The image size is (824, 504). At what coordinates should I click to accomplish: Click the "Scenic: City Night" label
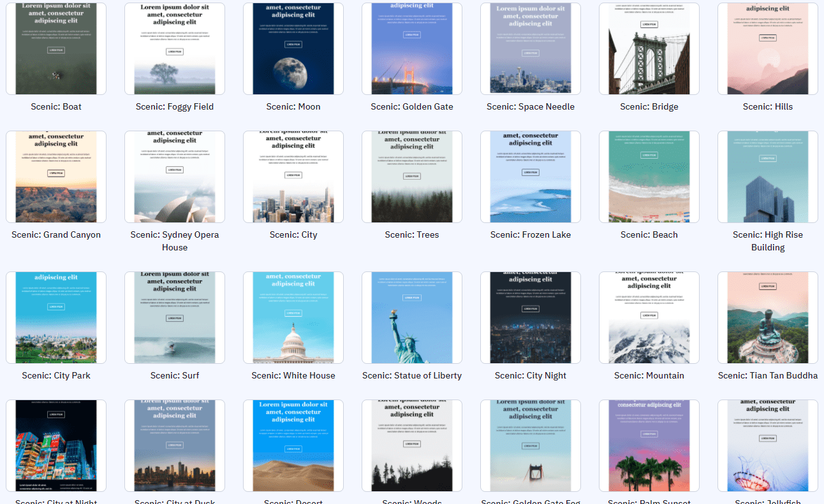[531, 375]
